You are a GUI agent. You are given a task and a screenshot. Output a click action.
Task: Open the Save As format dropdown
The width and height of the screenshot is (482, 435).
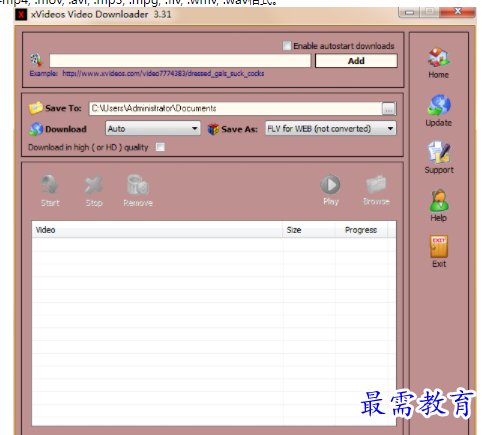click(x=331, y=129)
